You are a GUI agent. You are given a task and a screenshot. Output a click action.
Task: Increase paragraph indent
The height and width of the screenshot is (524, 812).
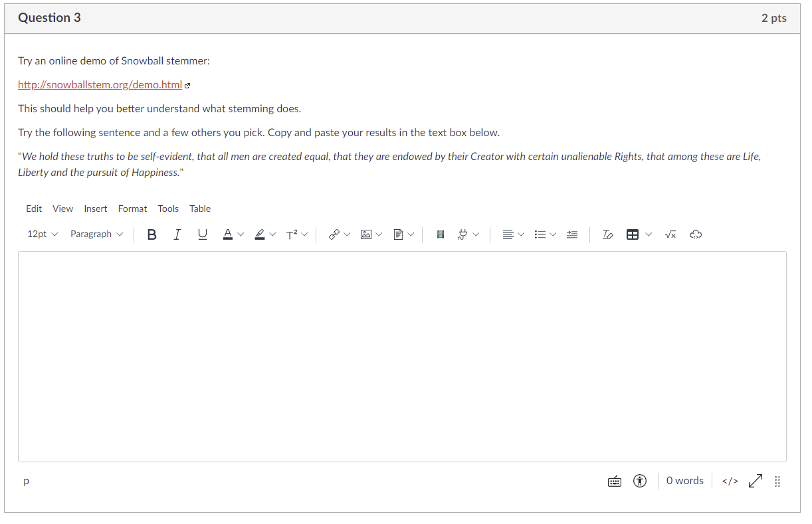click(572, 234)
